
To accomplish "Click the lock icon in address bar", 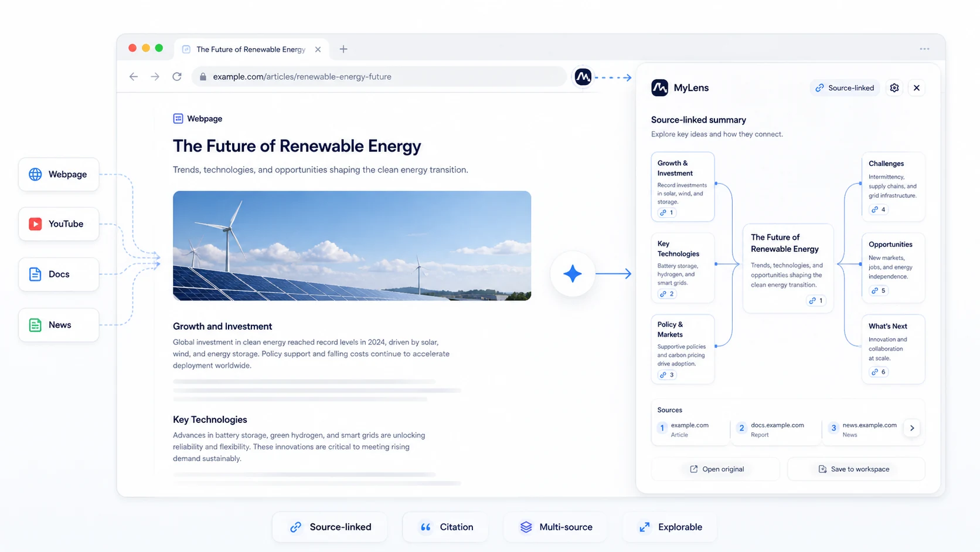I will pyautogui.click(x=203, y=77).
